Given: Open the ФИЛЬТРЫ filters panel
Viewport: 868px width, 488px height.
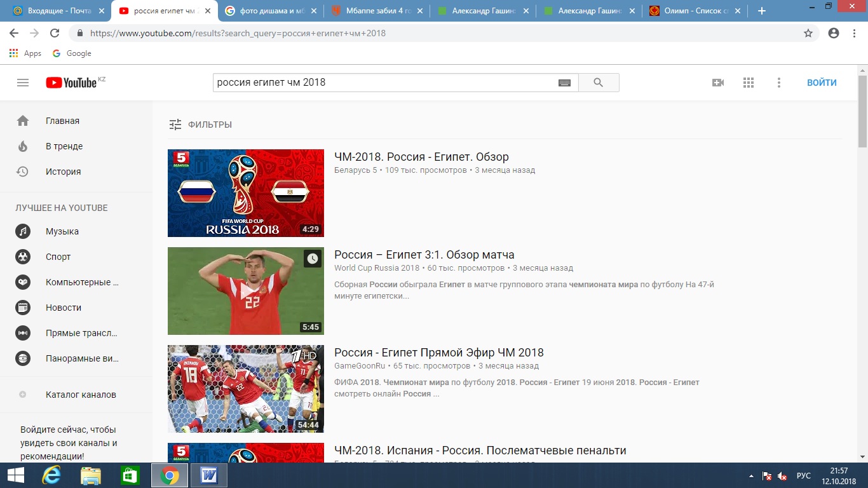Looking at the screenshot, I should [x=200, y=125].
